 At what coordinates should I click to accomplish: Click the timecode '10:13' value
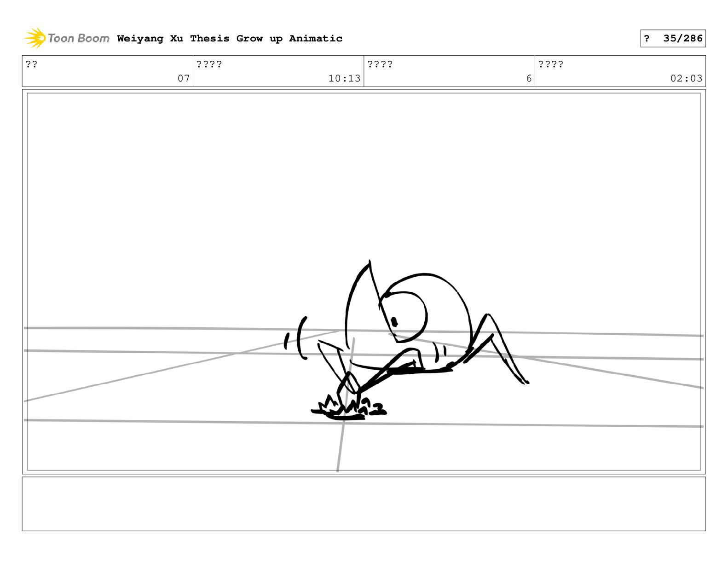(x=345, y=79)
